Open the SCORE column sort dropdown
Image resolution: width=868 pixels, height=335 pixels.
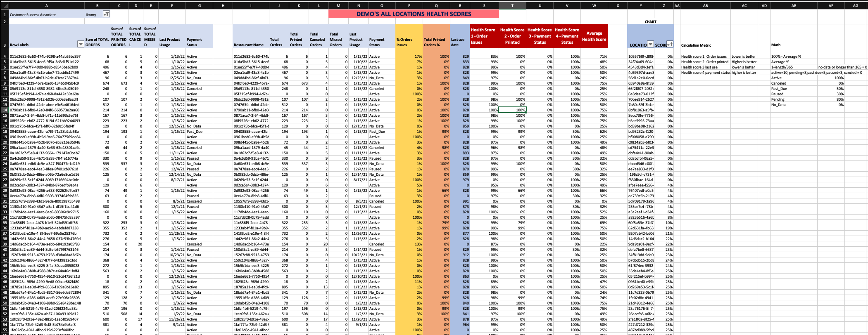point(670,45)
